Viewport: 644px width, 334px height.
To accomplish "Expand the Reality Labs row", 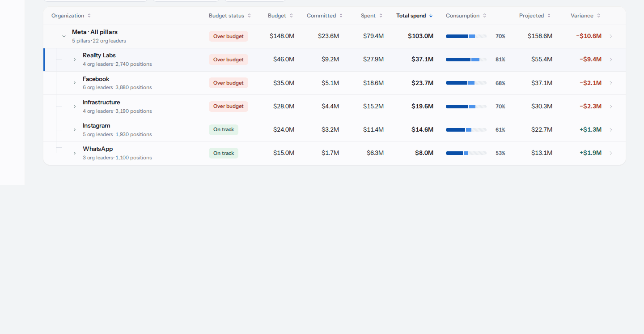I will pos(75,60).
